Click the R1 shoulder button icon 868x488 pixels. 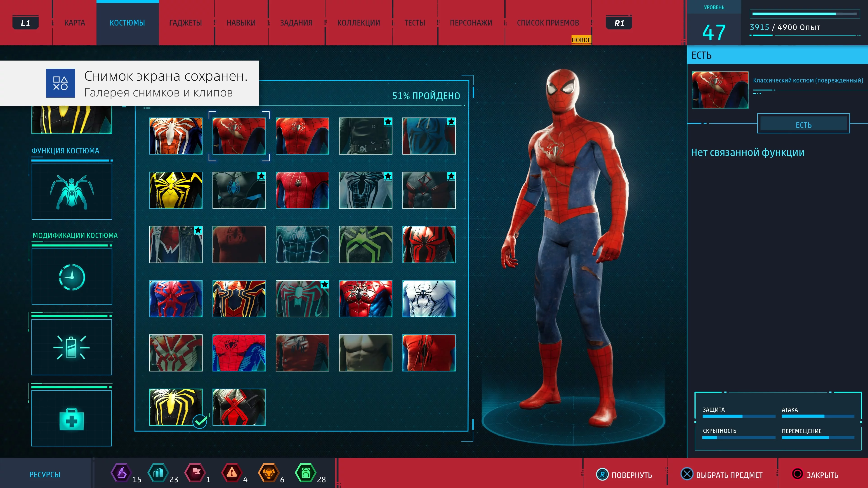coord(619,23)
